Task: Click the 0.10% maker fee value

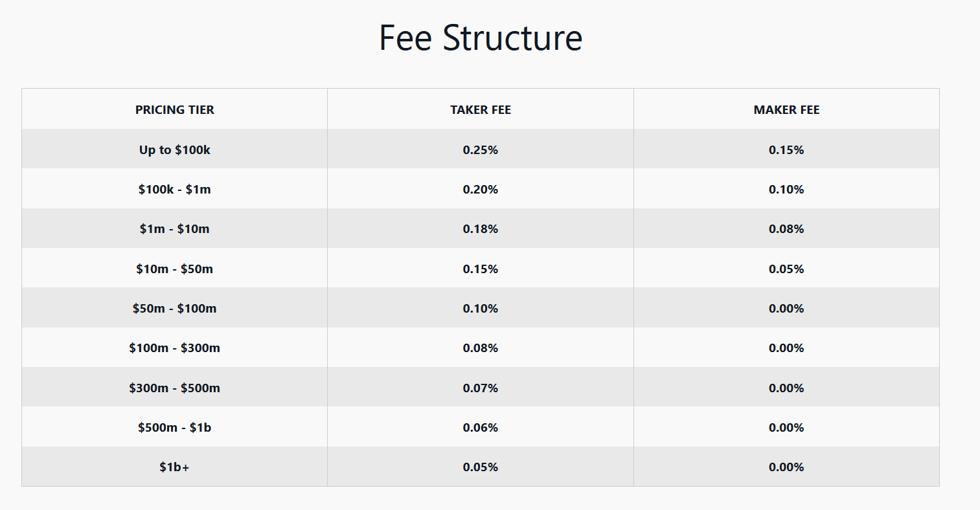Action: click(x=786, y=189)
